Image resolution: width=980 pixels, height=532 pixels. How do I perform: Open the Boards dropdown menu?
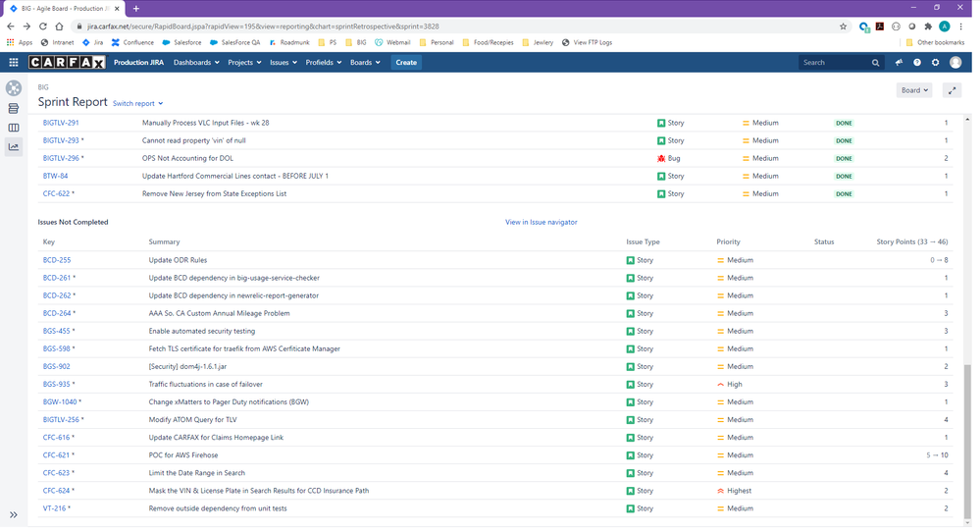pyautogui.click(x=365, y=63)
